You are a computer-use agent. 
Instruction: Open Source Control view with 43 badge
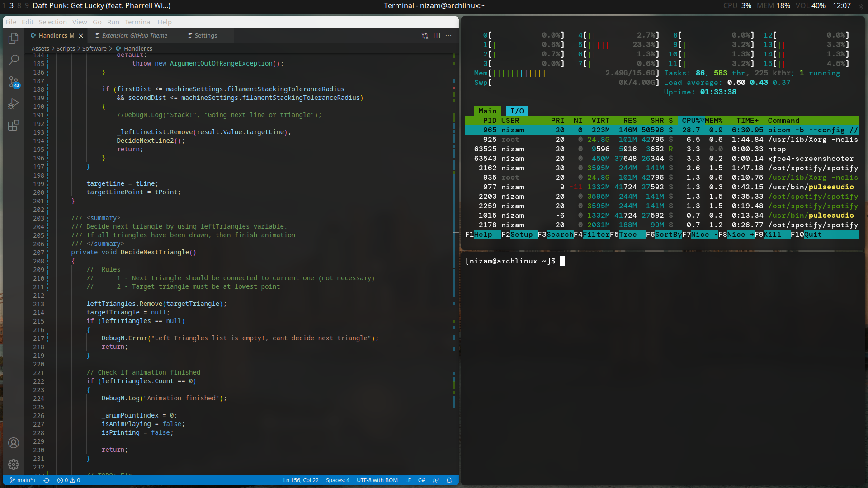(14, 82)
